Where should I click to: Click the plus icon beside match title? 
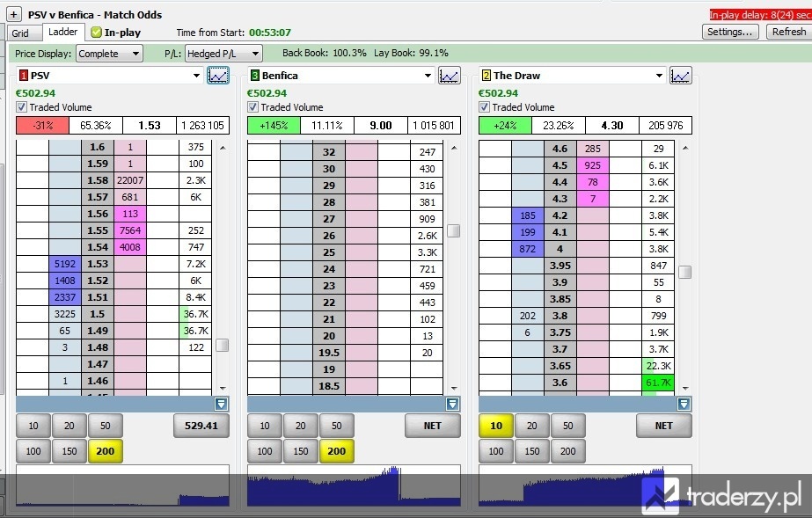pos(14,14)
